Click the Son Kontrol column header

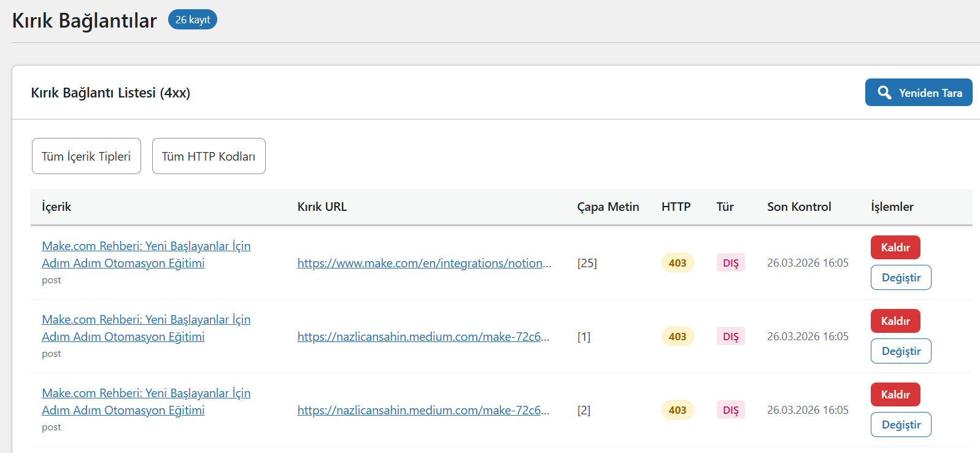(799, 207)
